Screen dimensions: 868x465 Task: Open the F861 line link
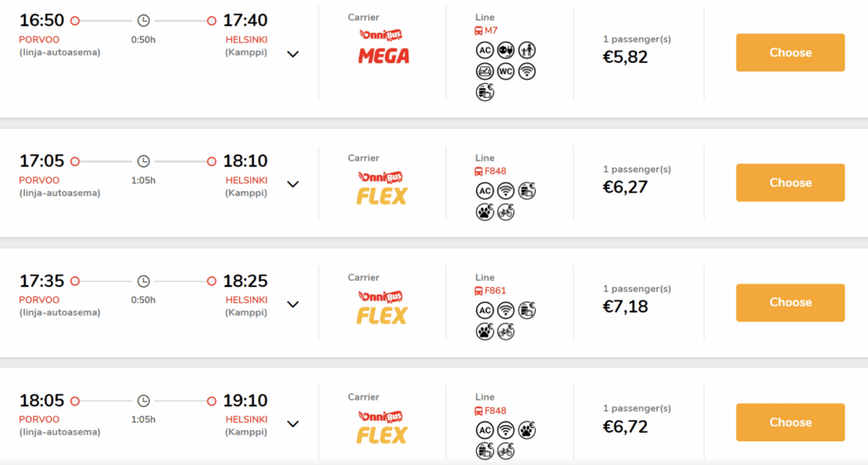tap(491, 290)
